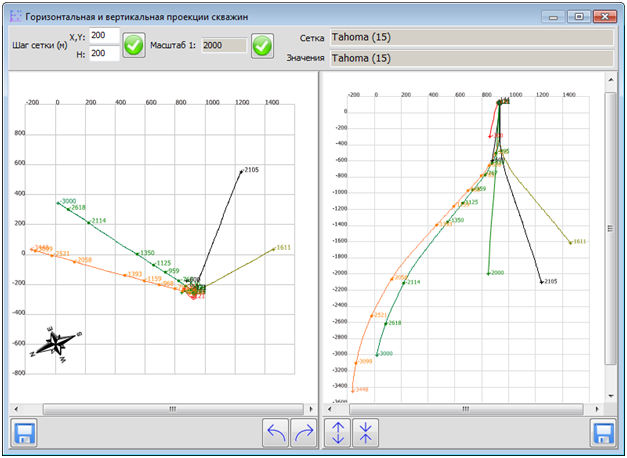Open the Значения font selector Tahoma (15)

[x=469, y=58]
